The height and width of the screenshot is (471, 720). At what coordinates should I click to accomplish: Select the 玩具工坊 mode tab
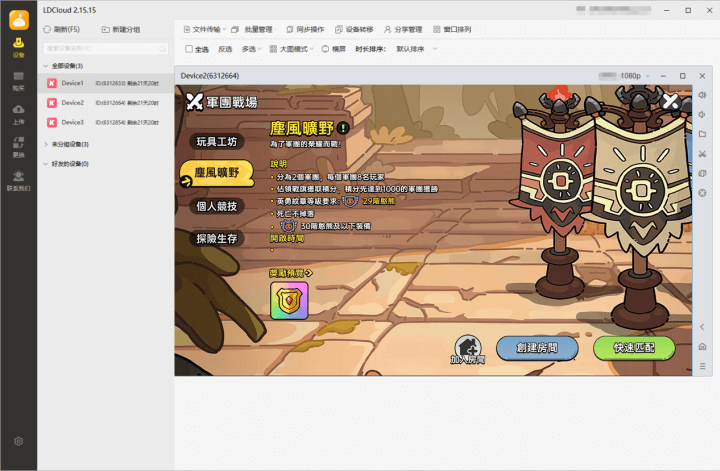216,142
